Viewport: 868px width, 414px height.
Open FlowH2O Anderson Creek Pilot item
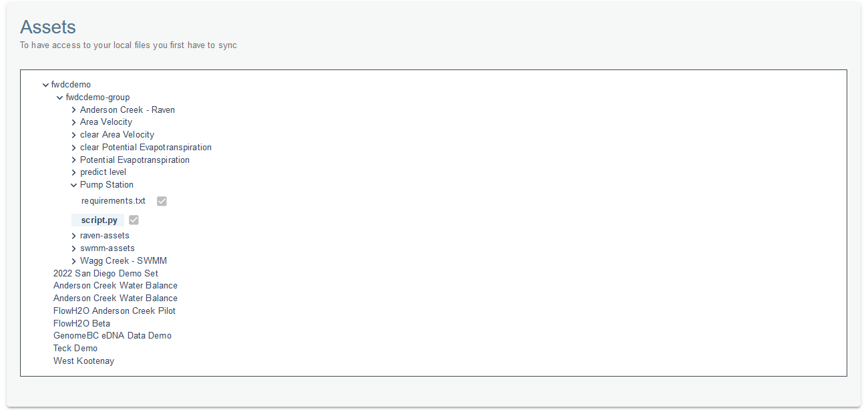(114, 310)
